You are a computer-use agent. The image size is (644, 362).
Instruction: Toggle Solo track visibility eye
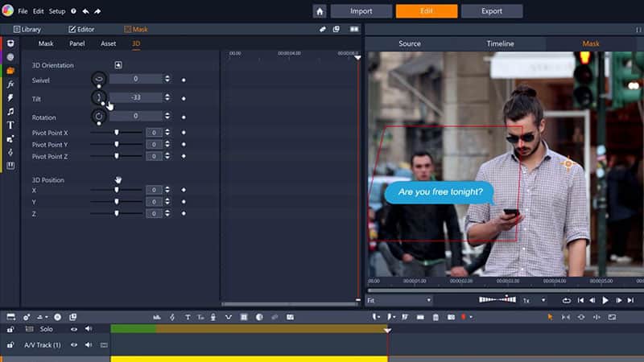pos(74,329)
